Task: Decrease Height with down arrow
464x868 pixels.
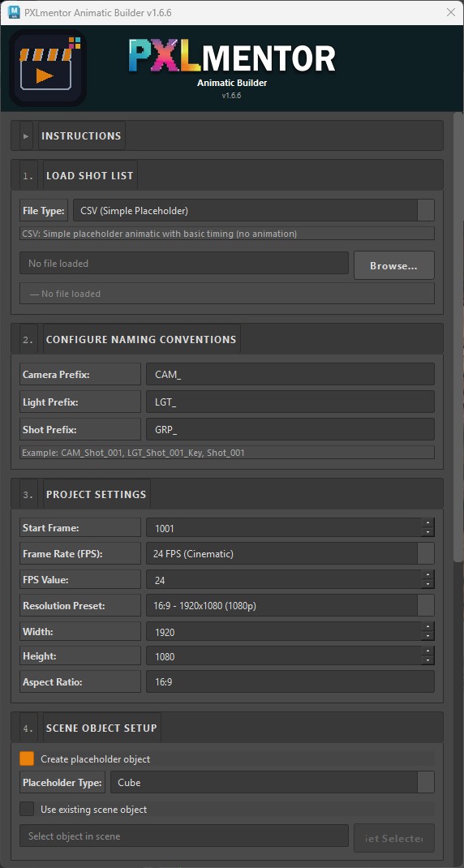Action: click(x=427, y=661)
